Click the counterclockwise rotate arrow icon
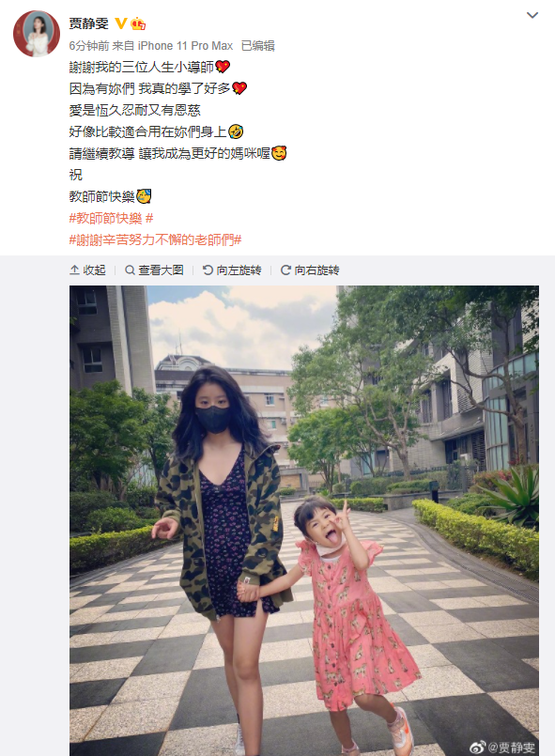555x756 pixels. point(208,270)
